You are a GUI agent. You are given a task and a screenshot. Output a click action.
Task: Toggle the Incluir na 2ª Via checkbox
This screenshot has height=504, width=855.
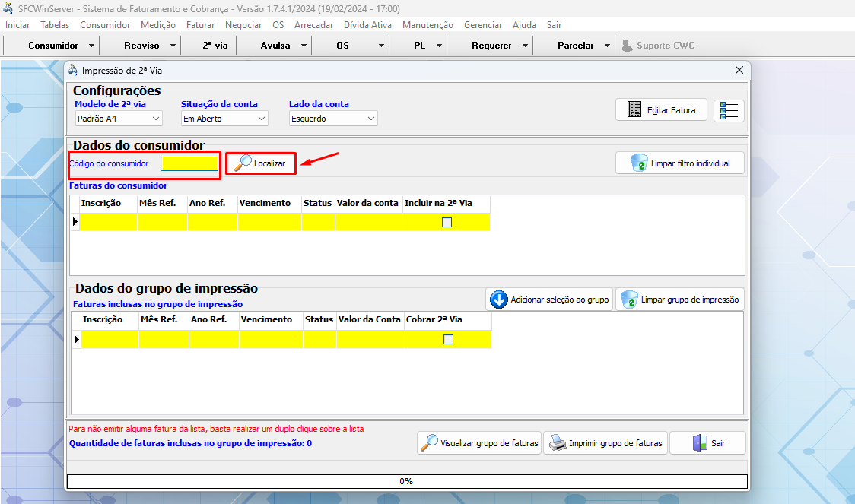(x=447, y=222)
